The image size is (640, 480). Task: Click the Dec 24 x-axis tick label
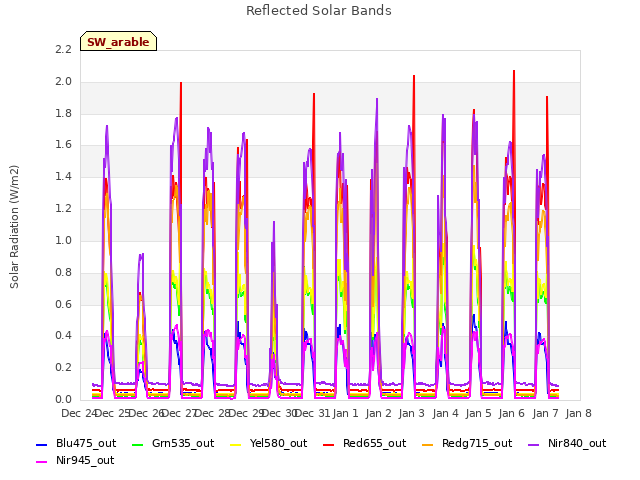pyautogui.click(x=79, y=413)
